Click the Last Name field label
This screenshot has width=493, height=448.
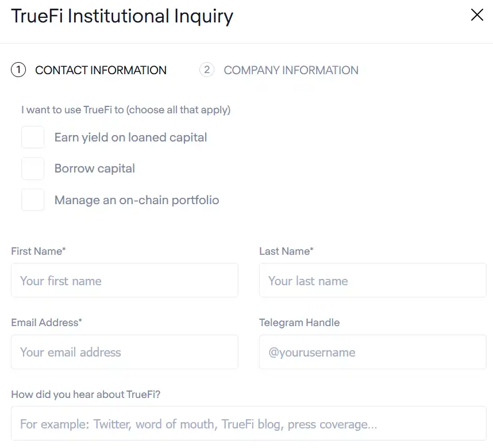coord(286,251)
